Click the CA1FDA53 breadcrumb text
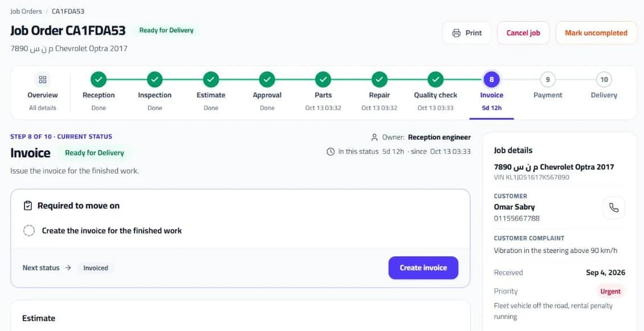Screen dimensions: 644x331 coord(68,11)
